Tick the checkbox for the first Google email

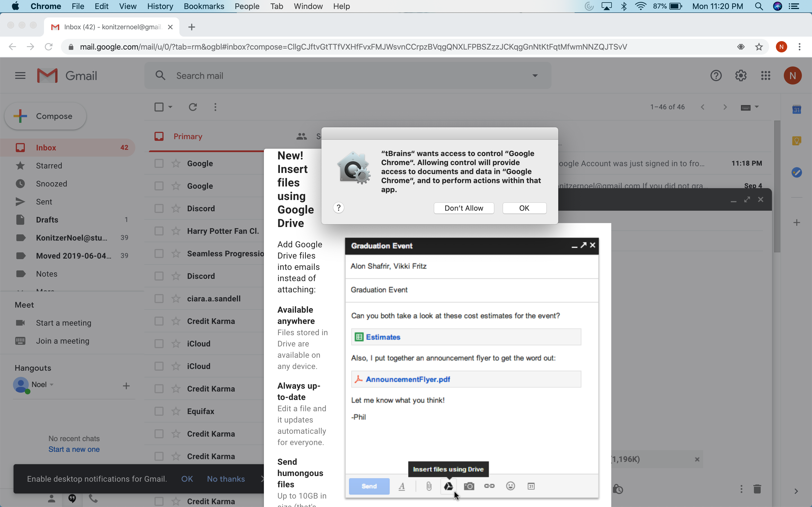pyautogui.click(x=159, y=164)
